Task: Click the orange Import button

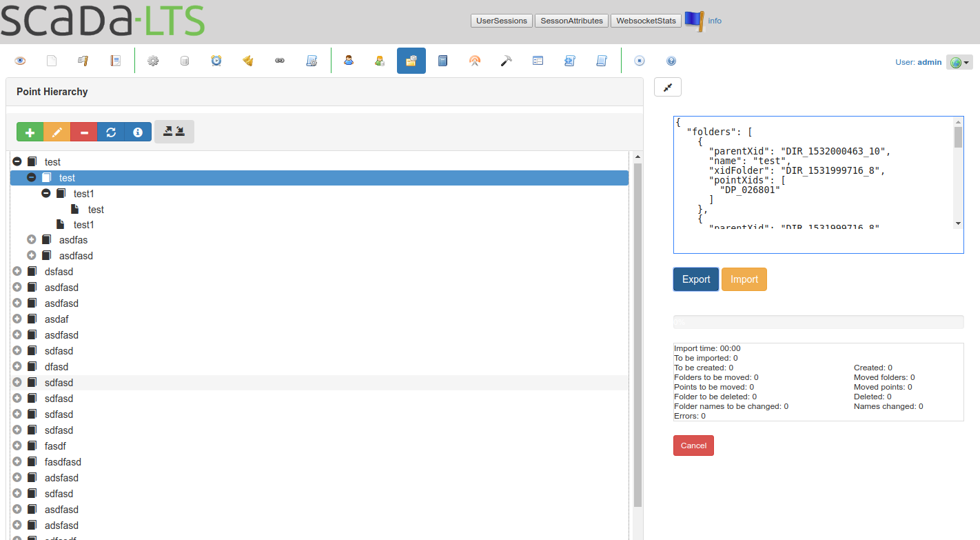Action: click(744, 279)
